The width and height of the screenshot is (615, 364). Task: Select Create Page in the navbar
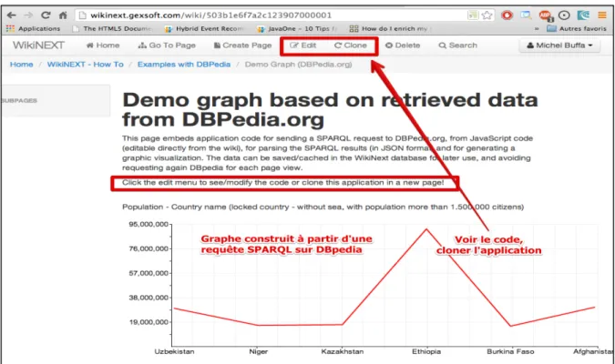242,45
